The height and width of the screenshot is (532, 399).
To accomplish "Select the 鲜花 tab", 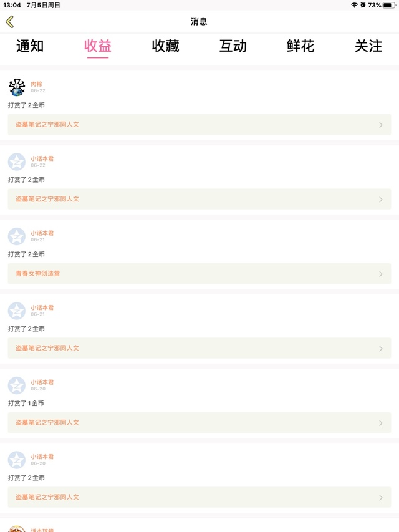I will 300,46.
